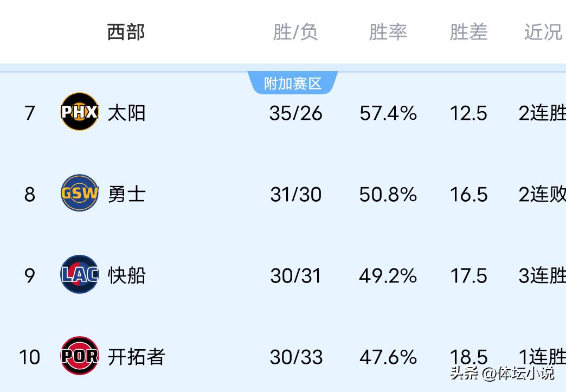Click the 35/26 record for 太阳
Image resolution: width=566 pixels, height=392 pixels.
pyautogui.click(x=295, y=113)
